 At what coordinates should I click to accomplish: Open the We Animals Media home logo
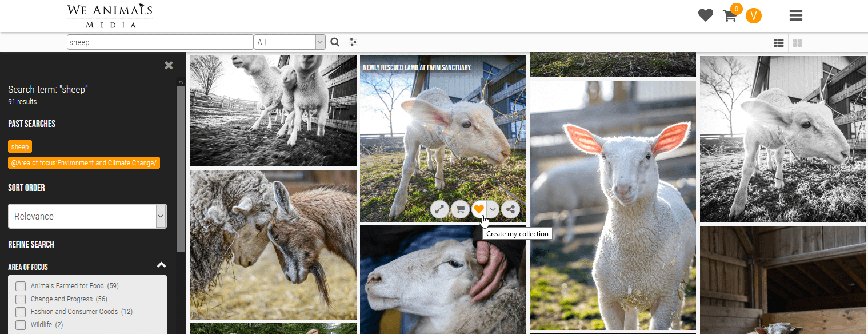click(110, 16)
